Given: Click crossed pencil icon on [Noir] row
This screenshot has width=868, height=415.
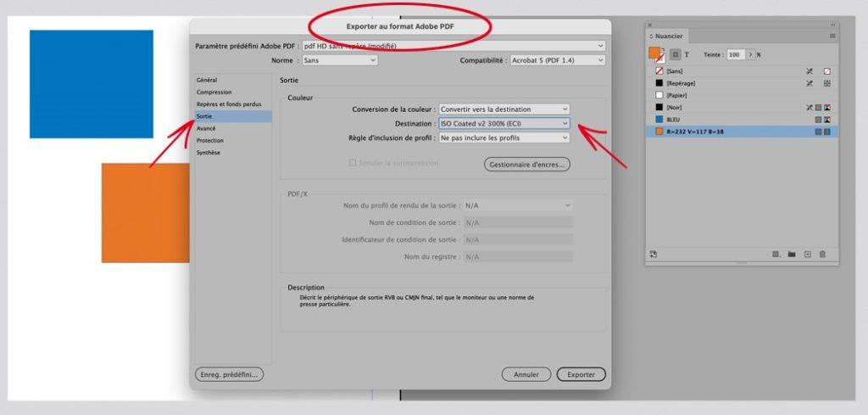Looking at the screenshot, I should tap(810, 108).
